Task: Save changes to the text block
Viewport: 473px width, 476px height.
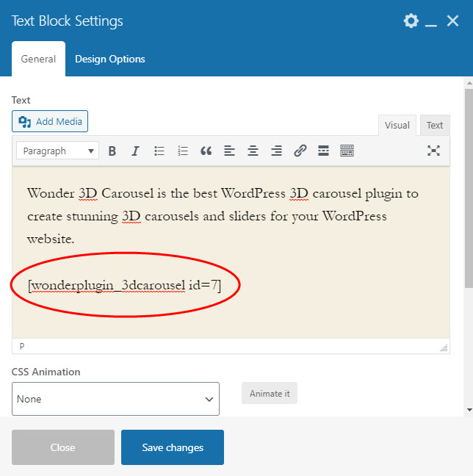Action: (173, 447)
